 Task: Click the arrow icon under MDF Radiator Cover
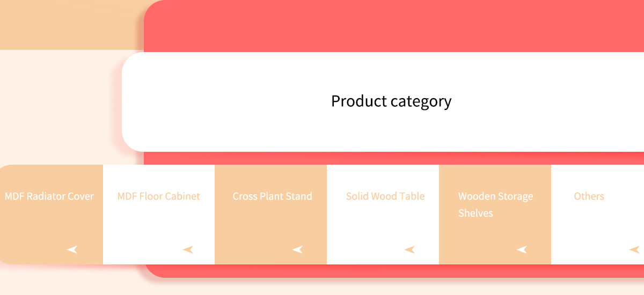[72, 249]
